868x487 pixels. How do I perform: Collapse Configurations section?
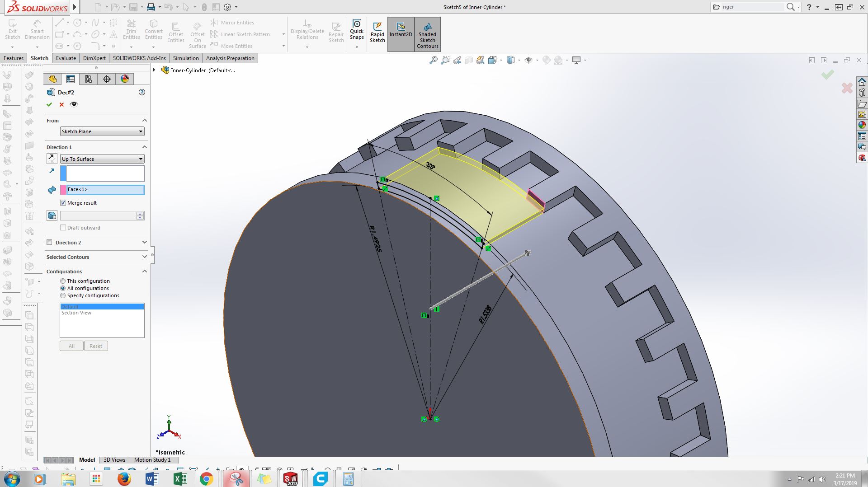[x=145, y=271]
